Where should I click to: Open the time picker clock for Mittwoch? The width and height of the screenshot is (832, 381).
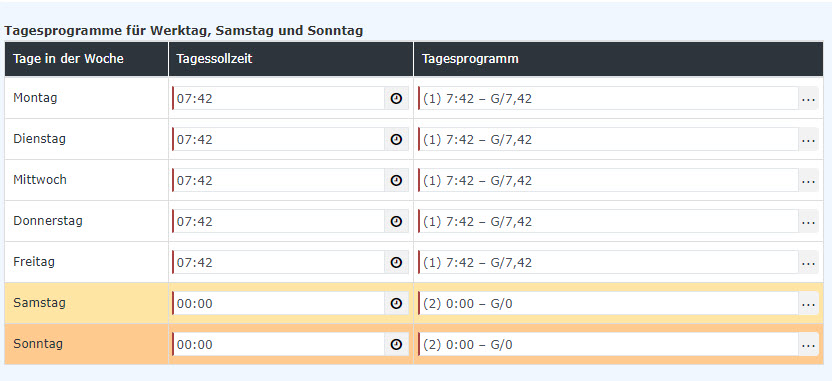396,180
